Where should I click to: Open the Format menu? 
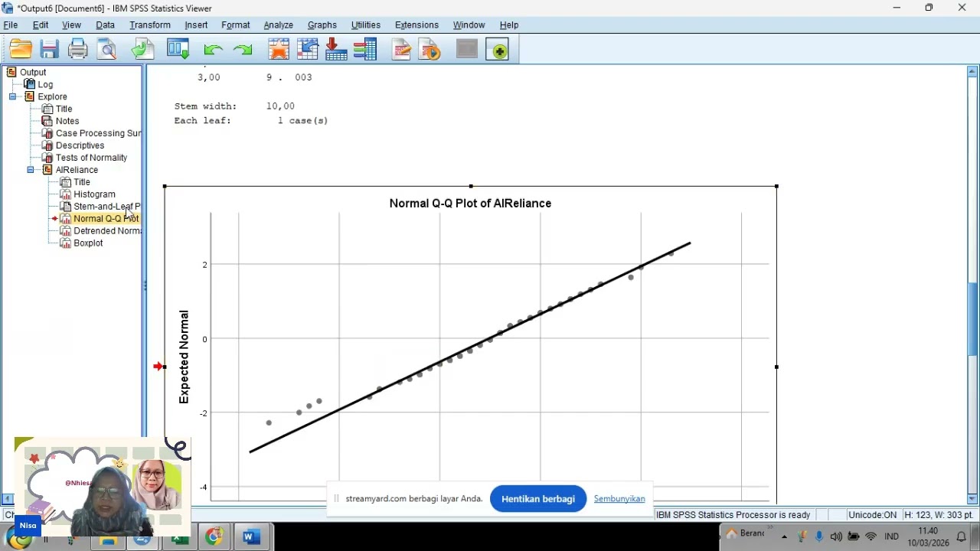click(236, 25)
